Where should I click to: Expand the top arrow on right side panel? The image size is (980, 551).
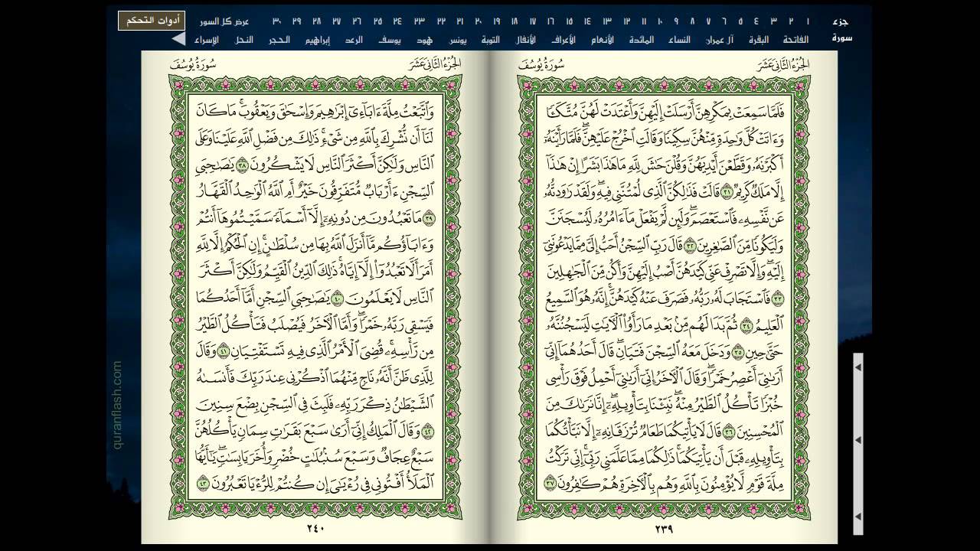pyautogui.click(x=858, y=368)
